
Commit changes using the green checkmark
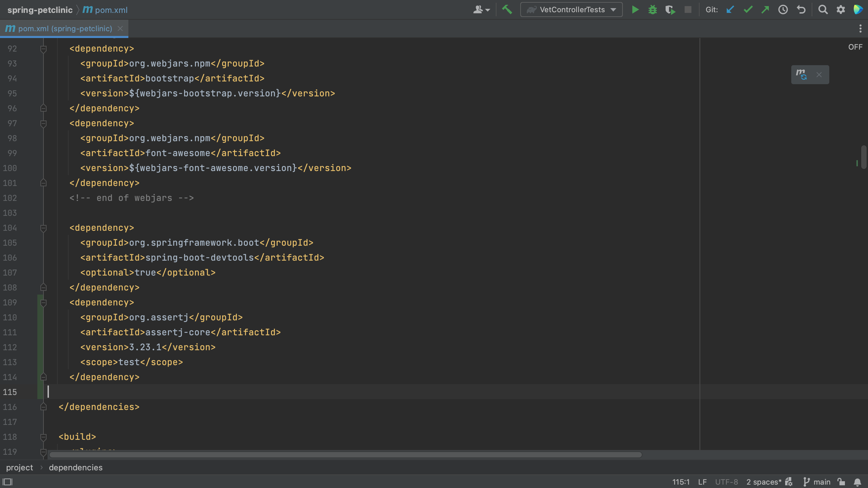(748, 10)
